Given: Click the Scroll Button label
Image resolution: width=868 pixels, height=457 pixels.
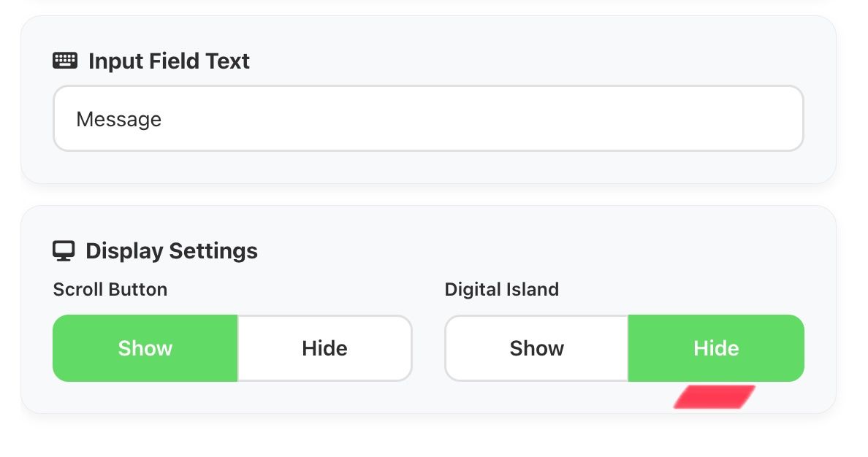Looking at the screenshot, I should [x=110, y=289].
